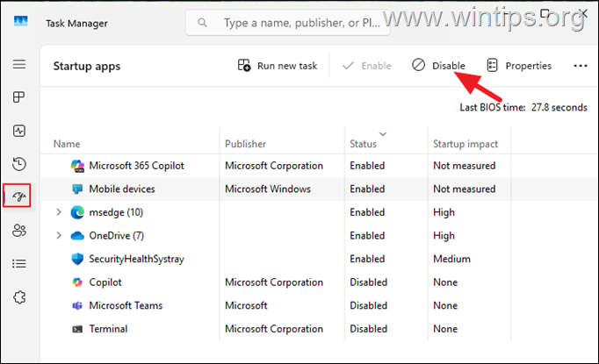Open the Users page icon
The image size is (599, 364).
click(x=19, y=230)
